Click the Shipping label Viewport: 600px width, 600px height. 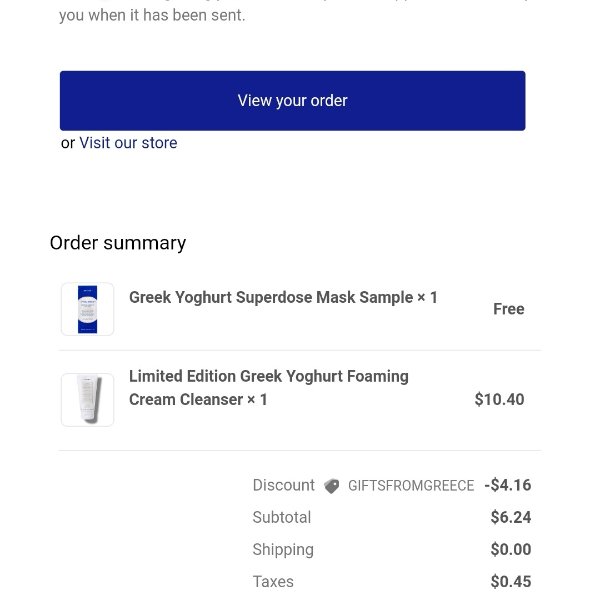[x=283, y=550]
